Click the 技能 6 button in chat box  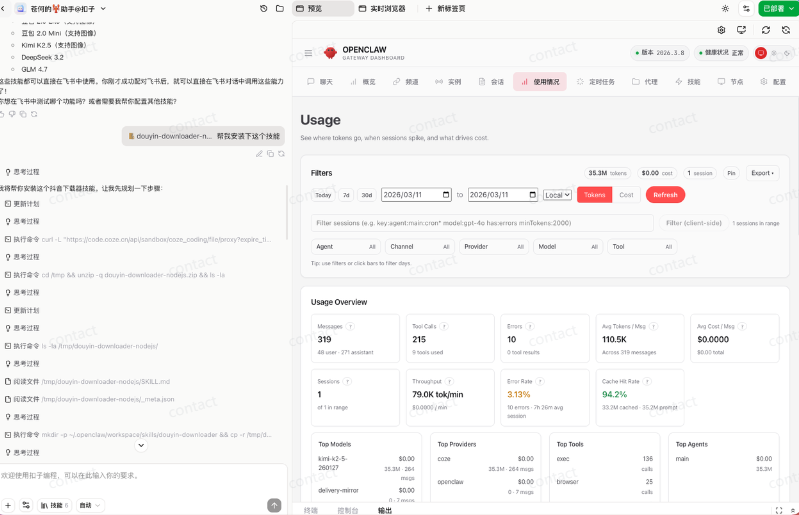click(55, 505)
